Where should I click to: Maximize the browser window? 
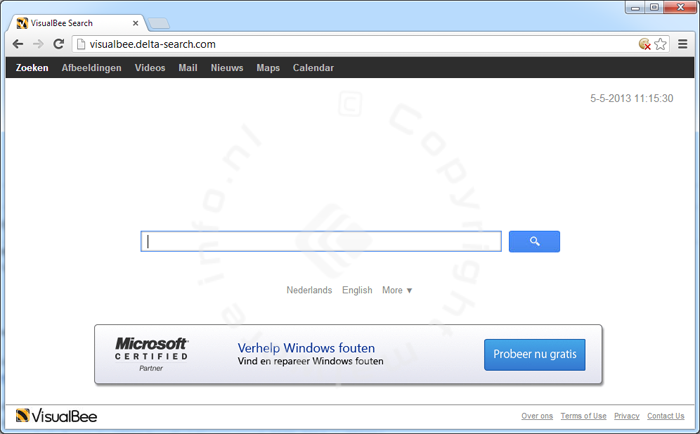tap(654, 8)
